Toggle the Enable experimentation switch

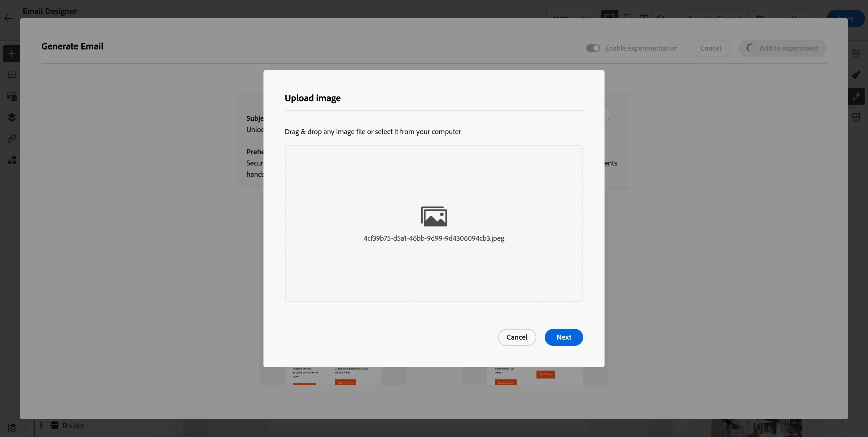pyautogui.click(x=593, y=48)
